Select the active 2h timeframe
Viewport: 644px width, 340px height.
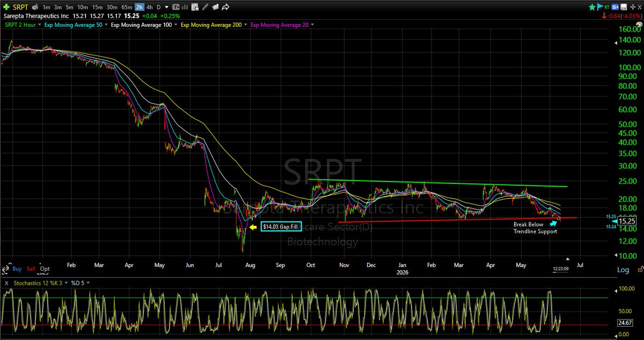tap(140, 8)
